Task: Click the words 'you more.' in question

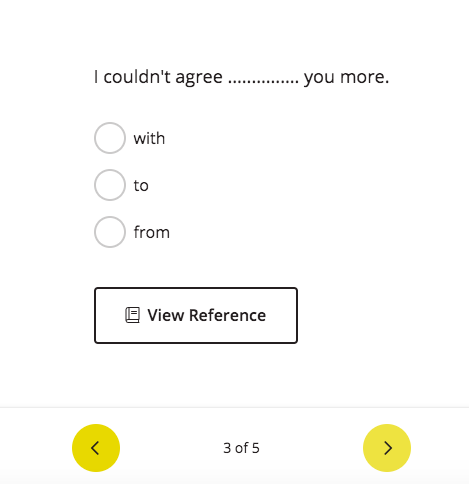Action: click(347, 77)
